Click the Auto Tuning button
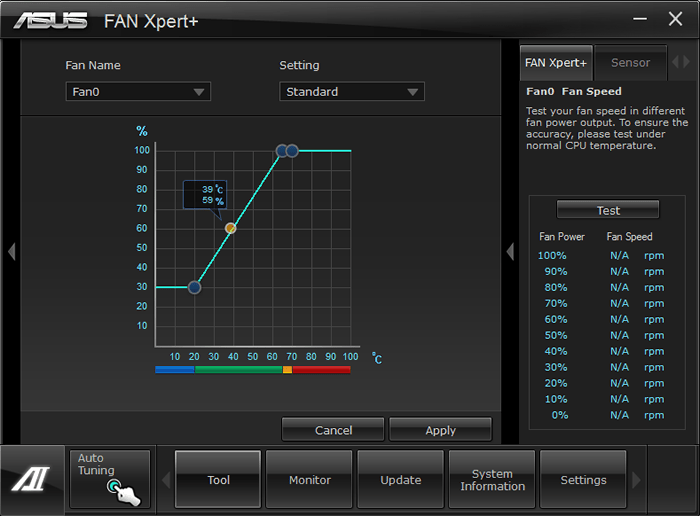Screen dimensions: 700x516 [x=110, y=479]
